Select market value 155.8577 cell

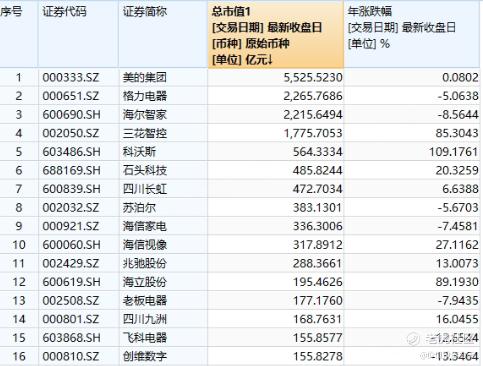[276, 338]
